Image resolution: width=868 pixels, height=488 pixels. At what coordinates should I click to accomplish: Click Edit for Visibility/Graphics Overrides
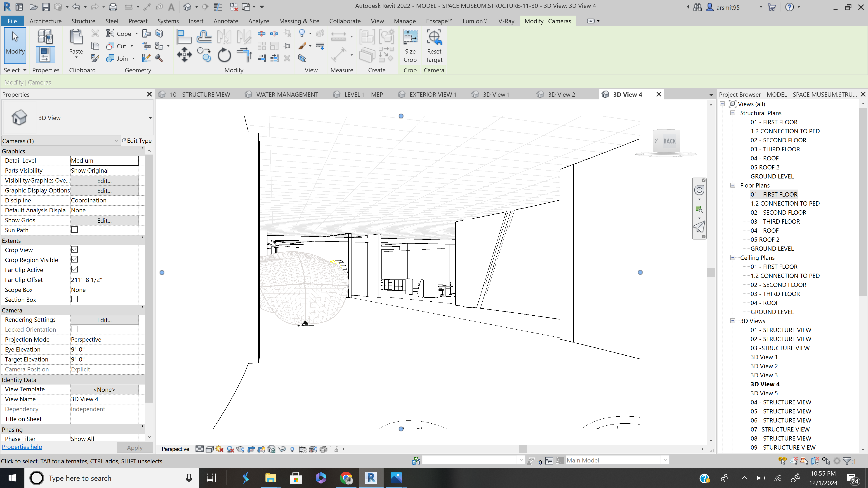point(104,181)
